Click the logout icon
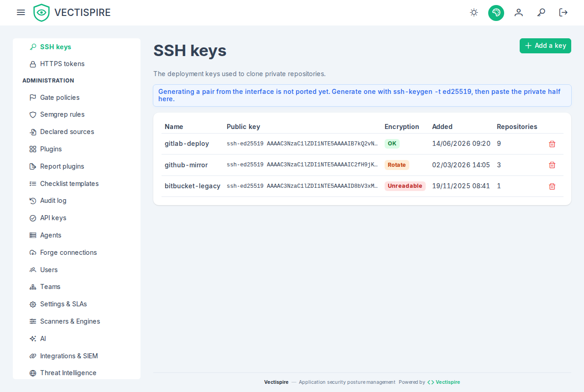This screenshot has height=392, width=584. (x=563, y=12)
